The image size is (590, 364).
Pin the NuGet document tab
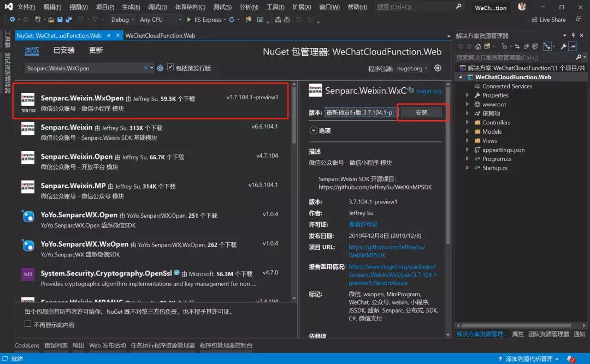coord(108,35)
